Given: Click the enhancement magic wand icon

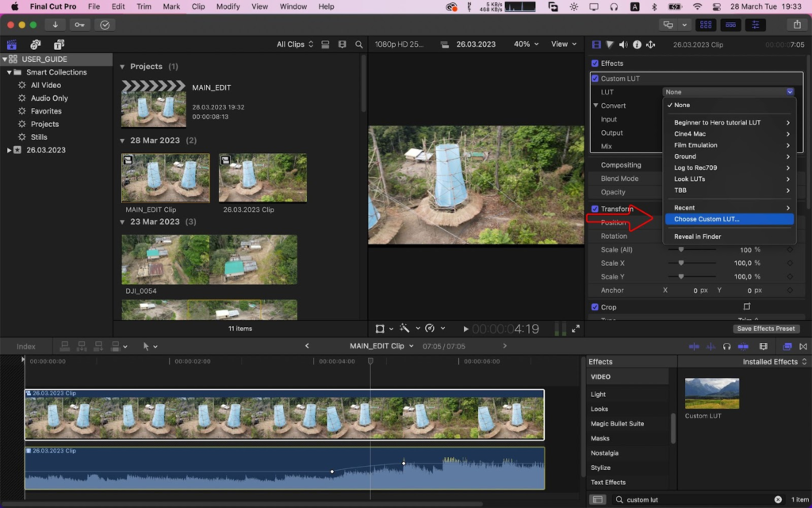Looking at the screenshot, I should click(x=404, y=329).
